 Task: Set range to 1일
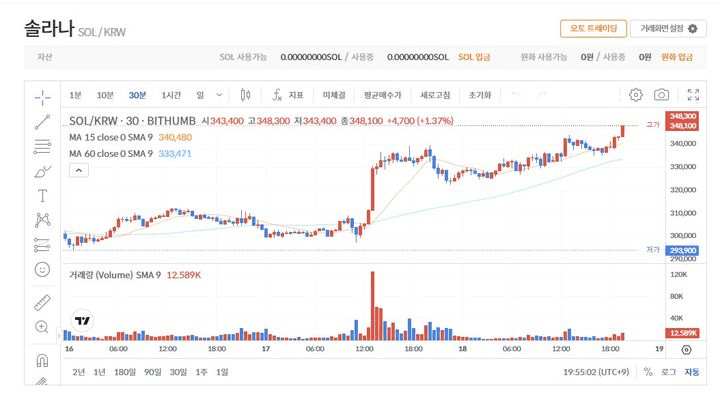coord(222,372)
